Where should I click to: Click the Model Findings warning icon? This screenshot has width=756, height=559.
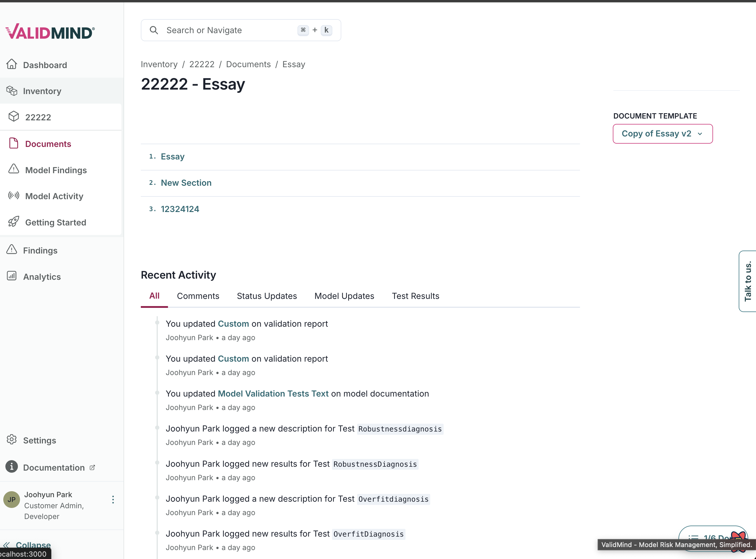coord(13,170)
